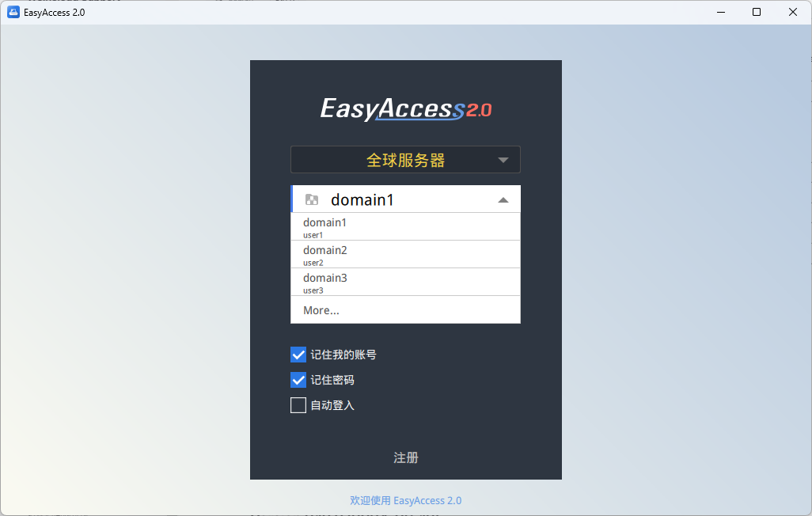Image resolution: width=812 pixels, height=516 pixels.
Task: Open the 全球服务器 server dropdown
Action: tap(405, 160)
